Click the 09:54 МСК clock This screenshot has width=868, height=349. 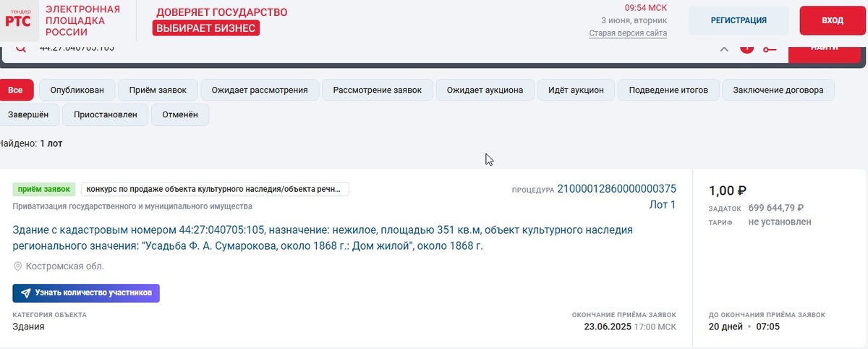tap(646, 7)
